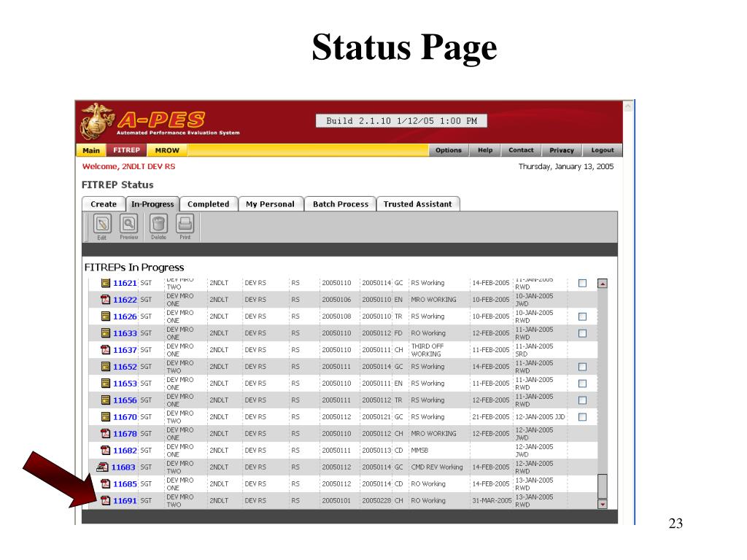Click the '20050228' date cell in row 11691

tap(376, 500)
